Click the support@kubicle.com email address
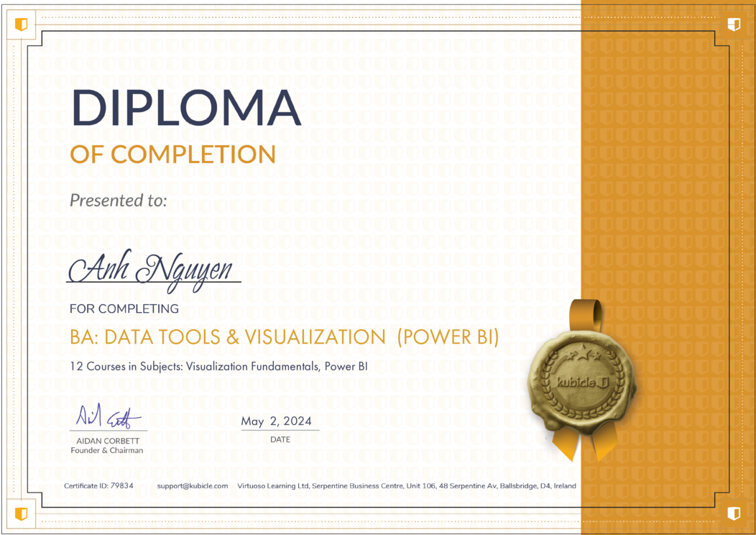Viewport: 756px width, 535px height. 193,486
